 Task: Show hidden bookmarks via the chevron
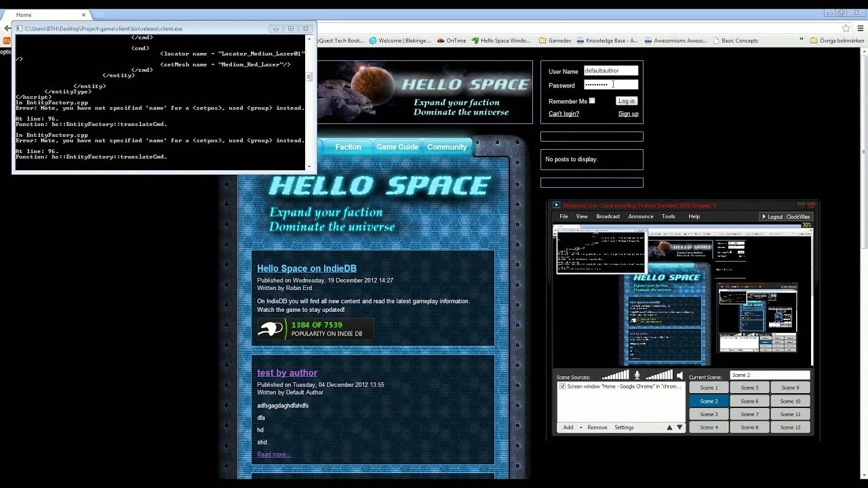coord(802,41)
